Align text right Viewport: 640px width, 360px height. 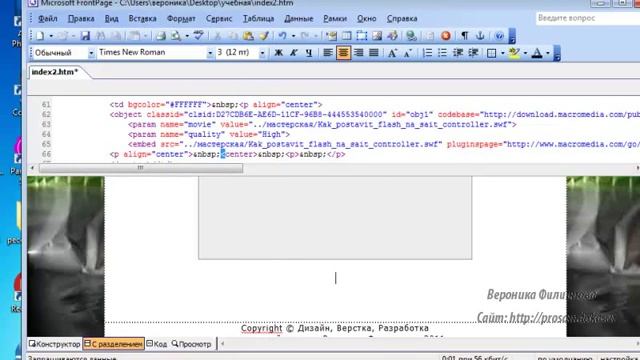358,53
